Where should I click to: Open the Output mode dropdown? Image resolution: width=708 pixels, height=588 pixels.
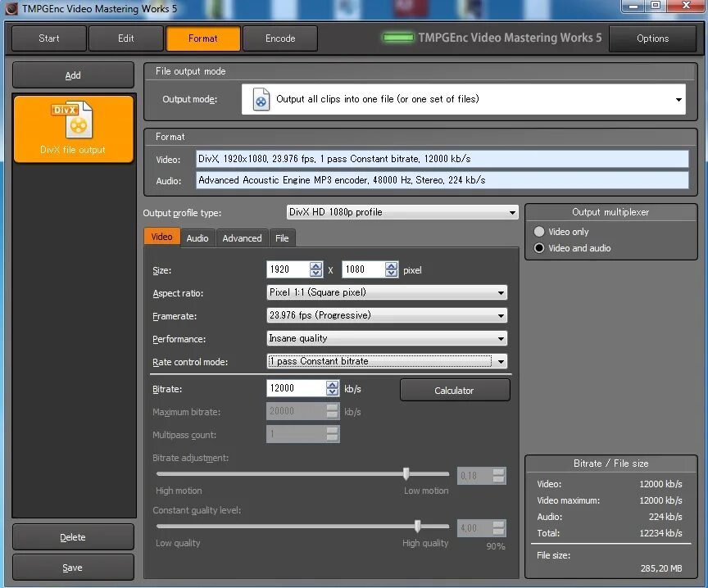[x=463, y=99]
